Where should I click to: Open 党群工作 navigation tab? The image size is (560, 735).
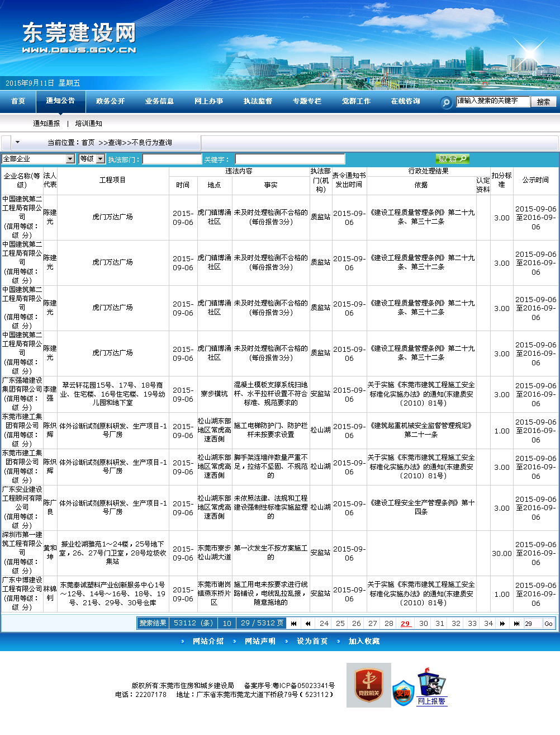356,101
